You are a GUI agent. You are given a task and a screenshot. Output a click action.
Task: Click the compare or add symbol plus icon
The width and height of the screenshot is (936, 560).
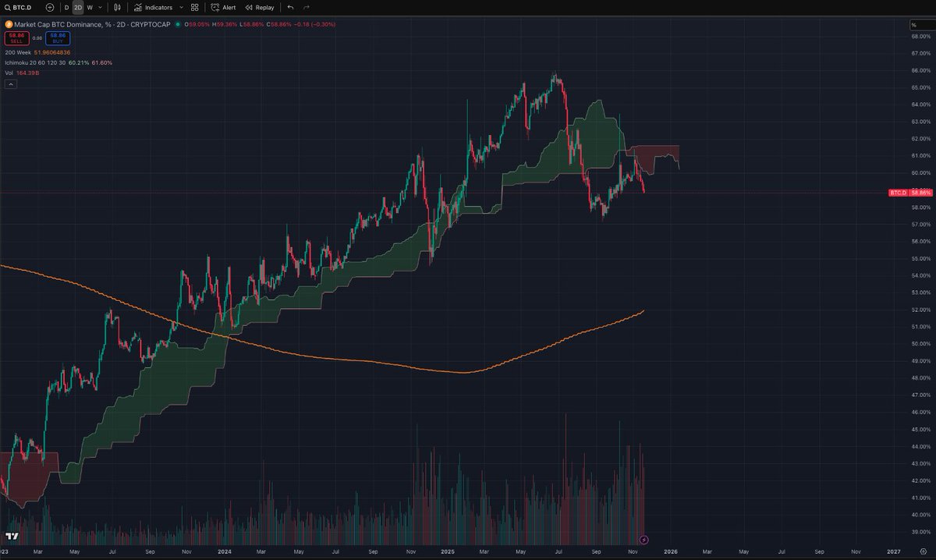coord(51,7)
